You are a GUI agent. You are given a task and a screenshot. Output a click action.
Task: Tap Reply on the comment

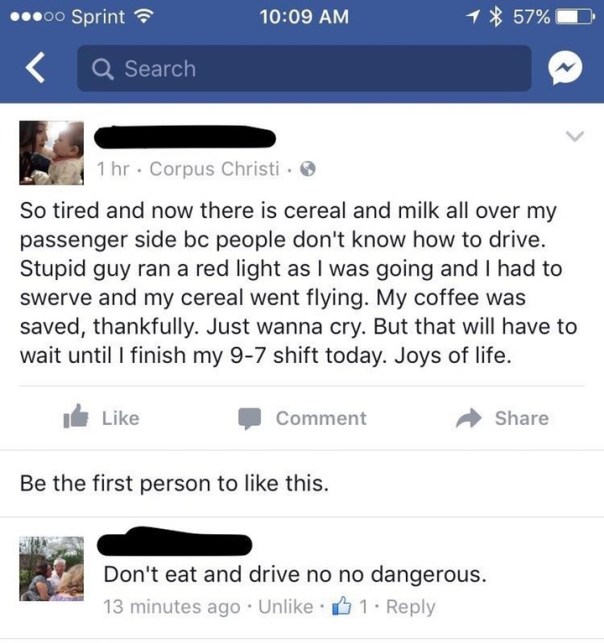click(410, 607)
